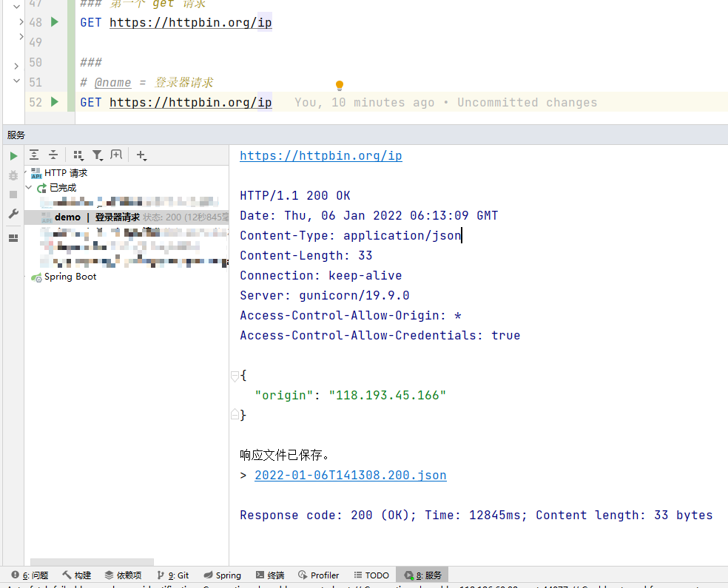Click the URL on editor line 48
728x588 pixels.
190,22
